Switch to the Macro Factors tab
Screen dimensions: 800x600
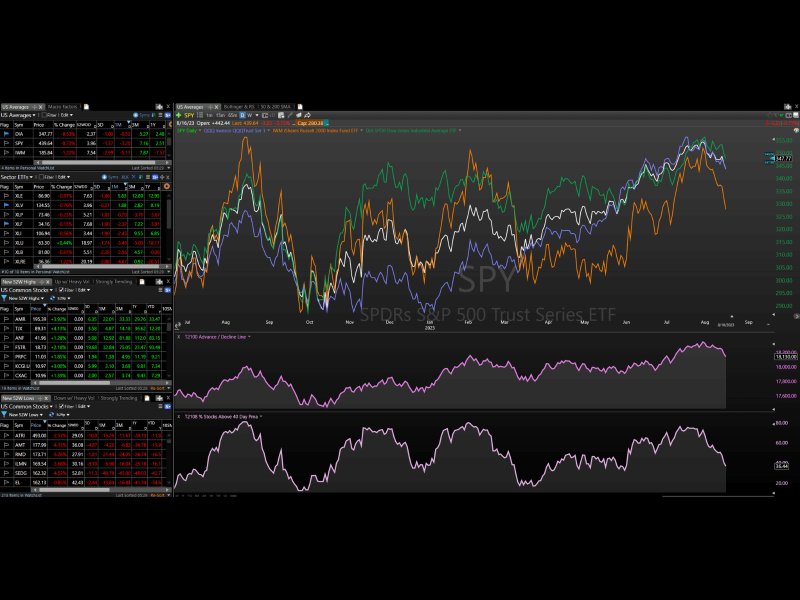(x=62, y=107)
